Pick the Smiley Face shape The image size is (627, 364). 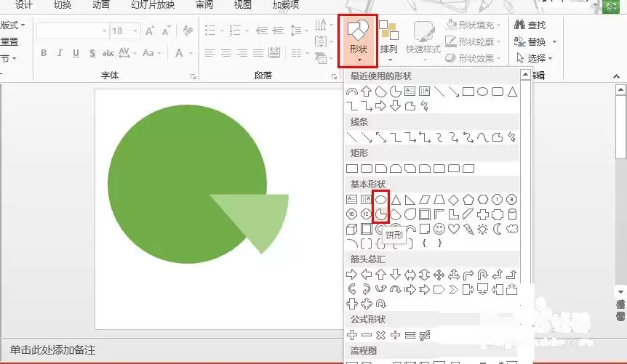[439, 229]
